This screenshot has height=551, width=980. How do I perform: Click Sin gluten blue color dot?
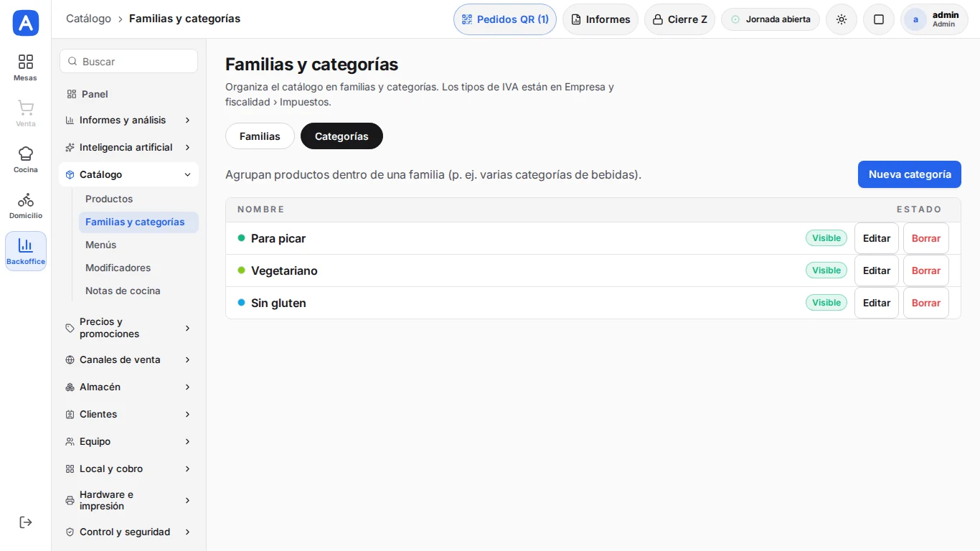pyautogui.click(x=241, y=303)
